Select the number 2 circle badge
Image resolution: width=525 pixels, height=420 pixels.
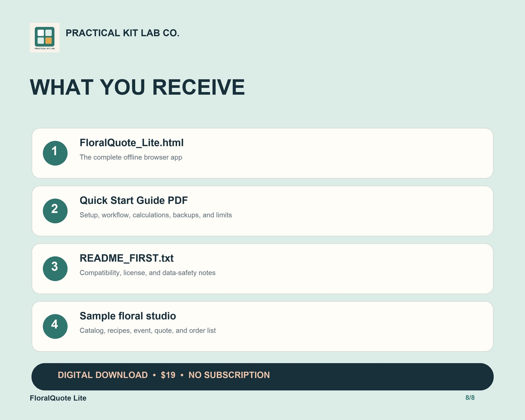55,211
